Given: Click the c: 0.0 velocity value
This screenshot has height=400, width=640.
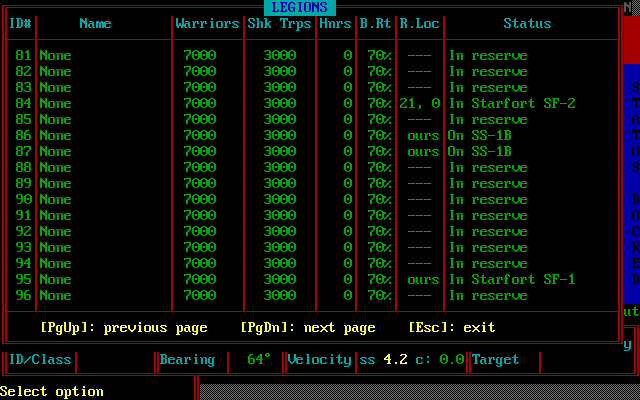Looking at the screenshot, I should pyautogui.click(x=440, y=360).
